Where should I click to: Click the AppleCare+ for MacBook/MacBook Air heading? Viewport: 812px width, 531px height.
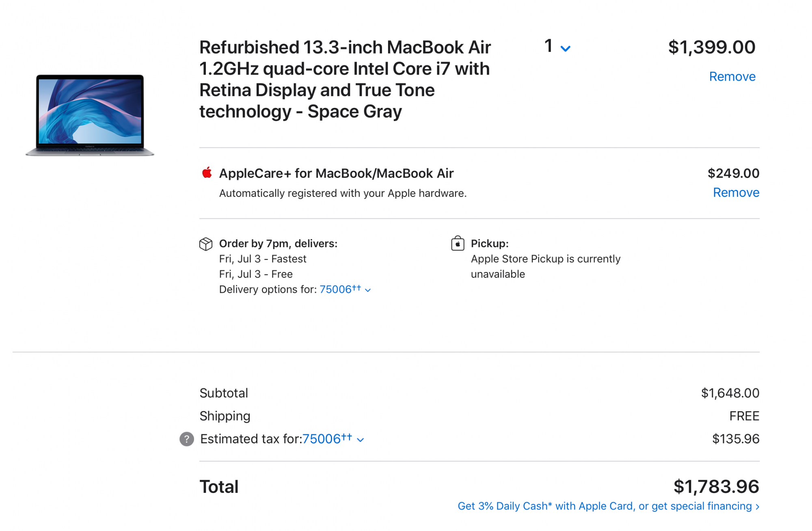click(x=336, y=173)
